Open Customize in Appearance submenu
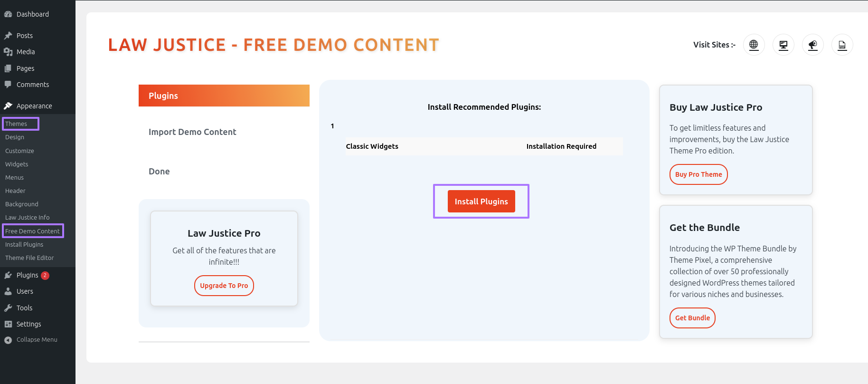The image size is (868, 384). click(x=19, y=151)
